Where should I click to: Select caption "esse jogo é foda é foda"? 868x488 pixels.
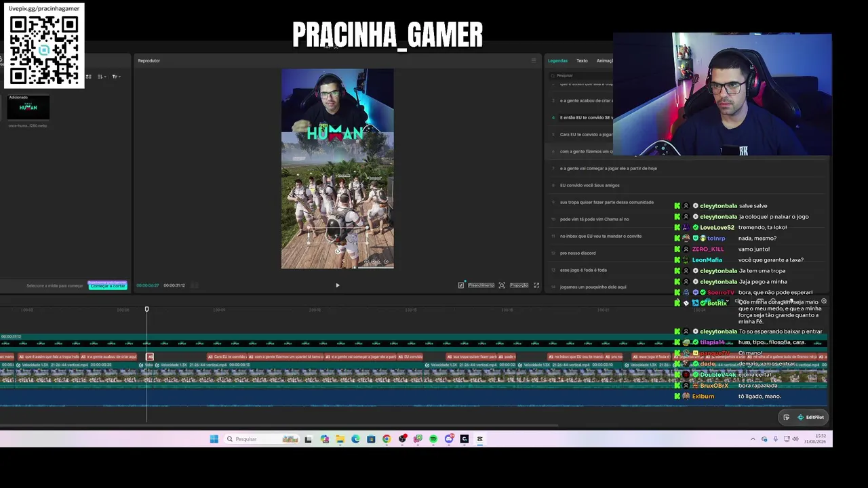click(583, 270)
